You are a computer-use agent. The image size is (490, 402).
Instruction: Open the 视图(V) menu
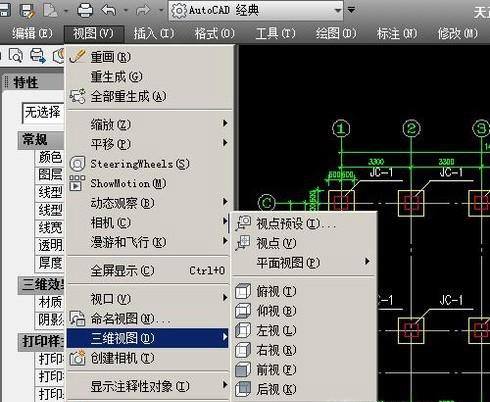(94, 34)
